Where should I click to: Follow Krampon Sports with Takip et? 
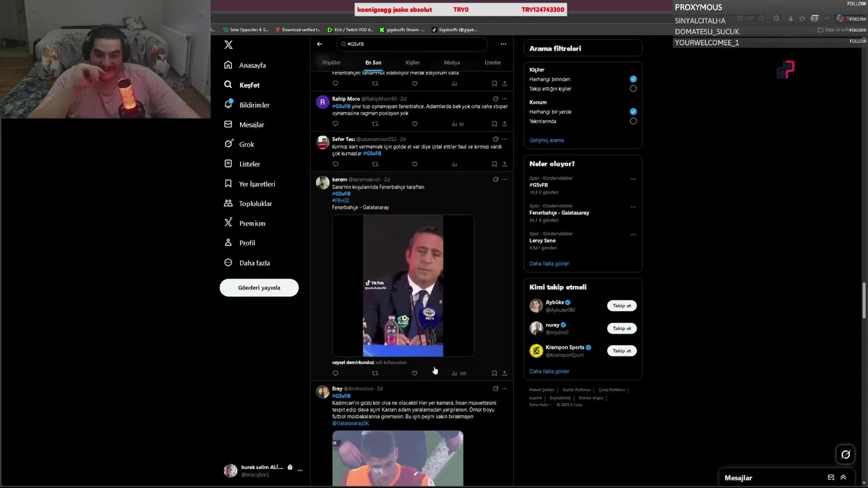(622, 351)
